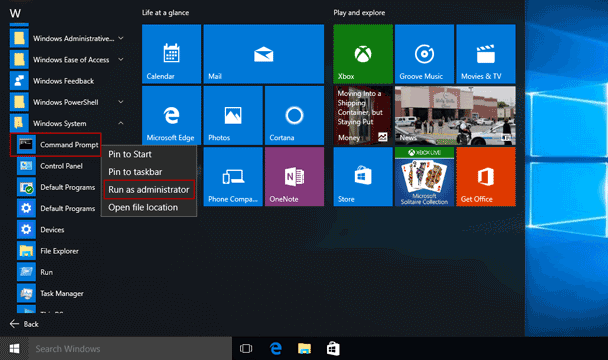Open Default Programs with green check icon

click(56, 187)
